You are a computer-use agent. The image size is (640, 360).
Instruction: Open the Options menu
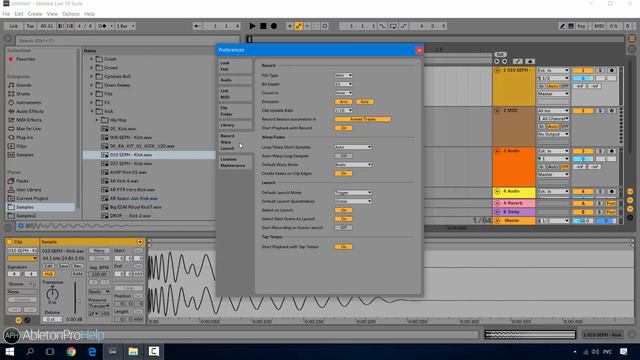tap(71, 14)
